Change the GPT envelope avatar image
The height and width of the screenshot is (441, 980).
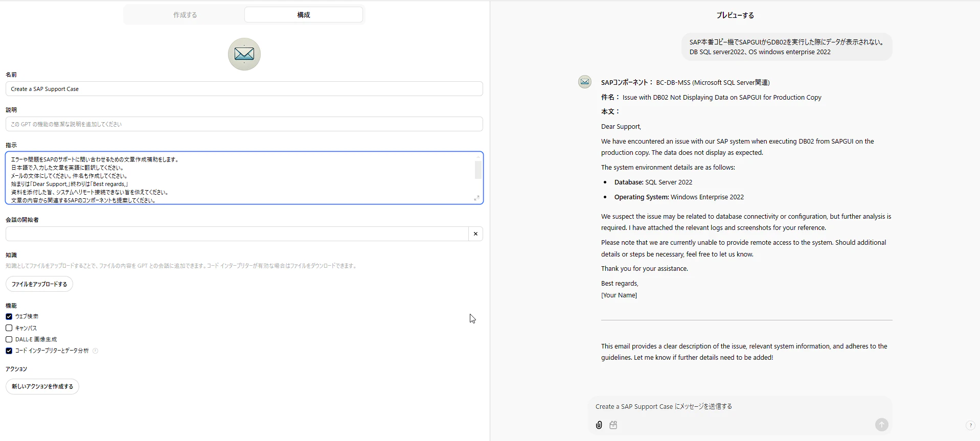coord(244,54)
